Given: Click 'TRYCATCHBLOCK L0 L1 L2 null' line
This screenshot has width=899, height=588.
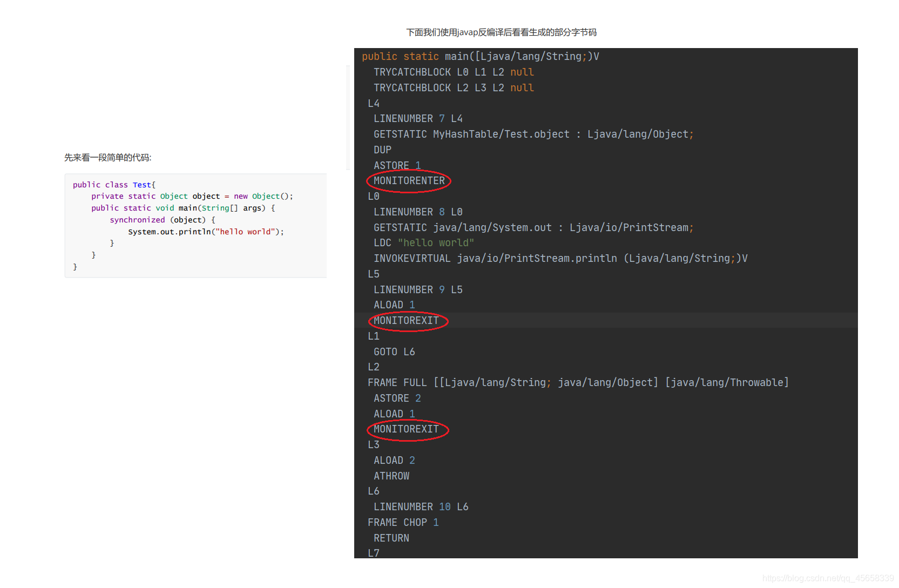Looking at the screenshot, I should (x=454, y=72).
